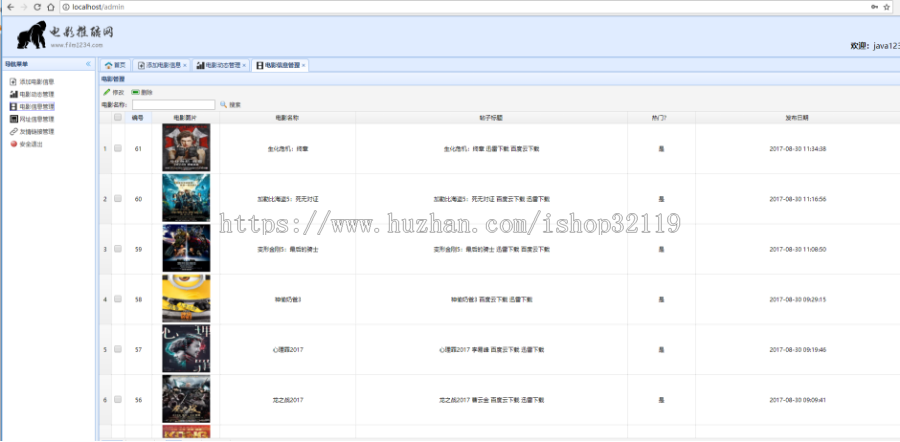900x442 pixels.
Task: Toggle the select-all checkbox in the table header
Action: click(x=118, y=118)
